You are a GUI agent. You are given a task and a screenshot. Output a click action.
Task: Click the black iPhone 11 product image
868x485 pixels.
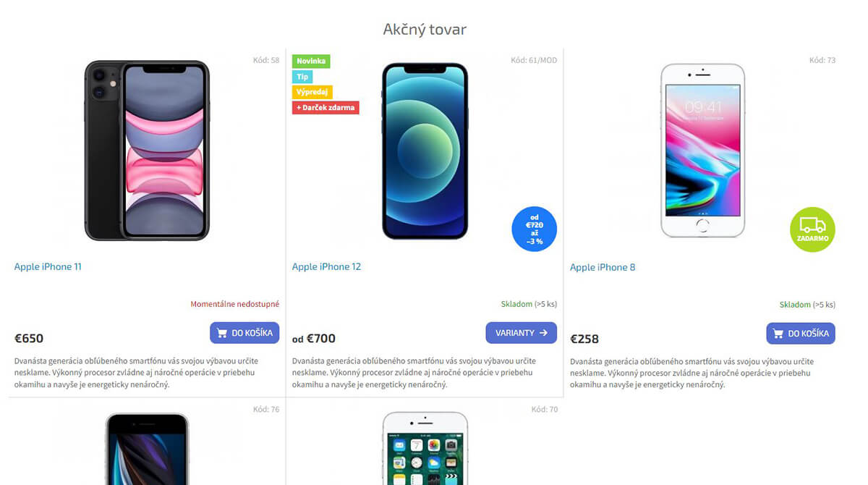click(x=147, y=151)
